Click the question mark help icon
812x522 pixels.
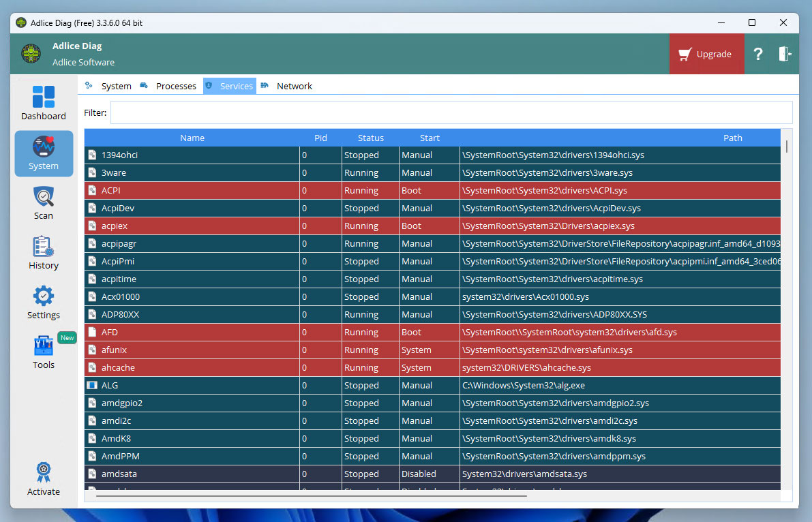757,55
